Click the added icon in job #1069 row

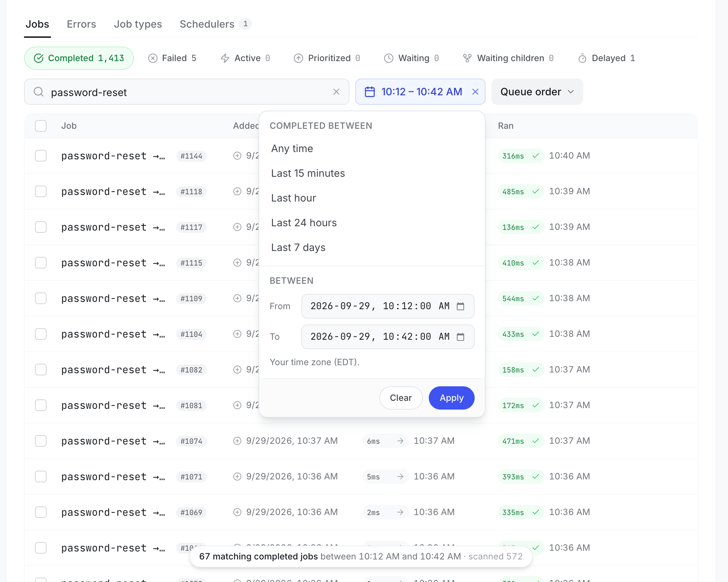pos(237,512)
